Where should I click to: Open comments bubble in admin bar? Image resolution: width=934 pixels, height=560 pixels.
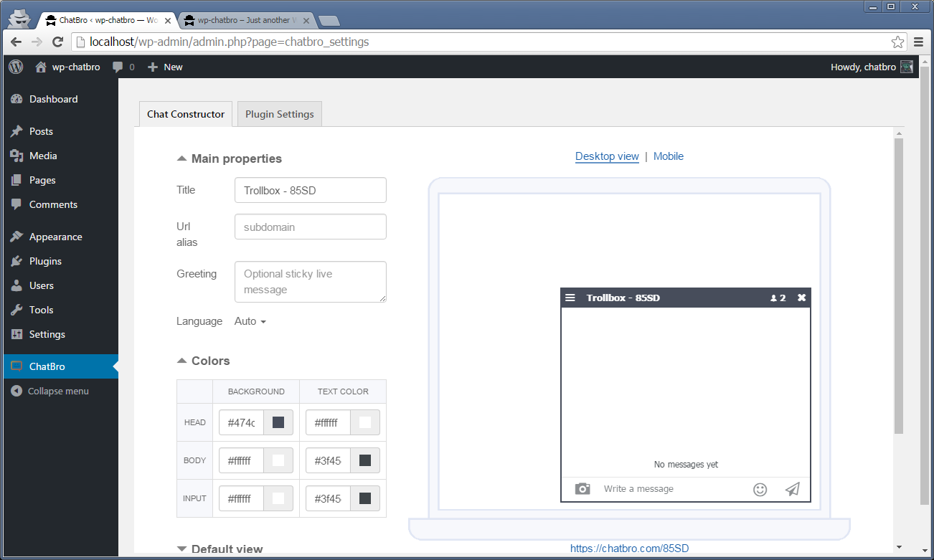point(118,67)
